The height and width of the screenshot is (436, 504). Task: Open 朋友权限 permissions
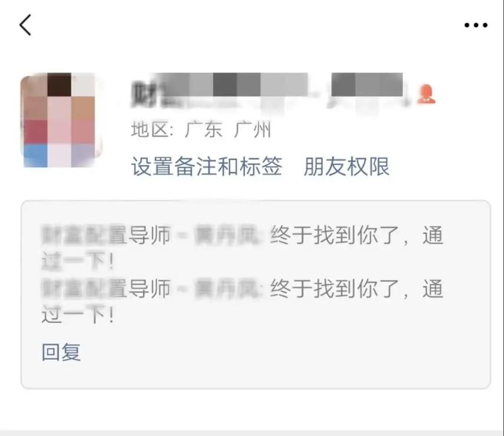point(347,166)
